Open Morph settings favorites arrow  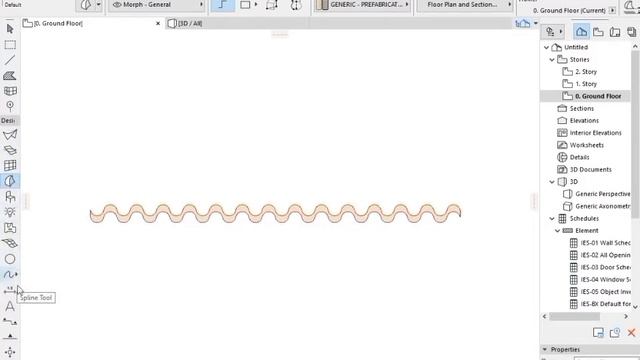(98, 4)
